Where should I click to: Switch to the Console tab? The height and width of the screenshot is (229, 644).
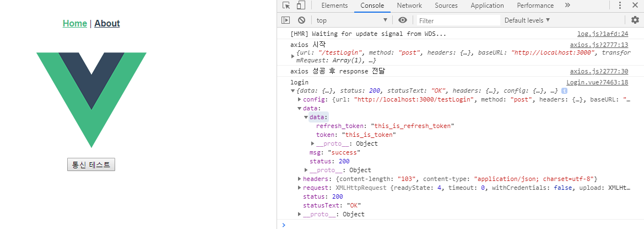coord(372,6)
